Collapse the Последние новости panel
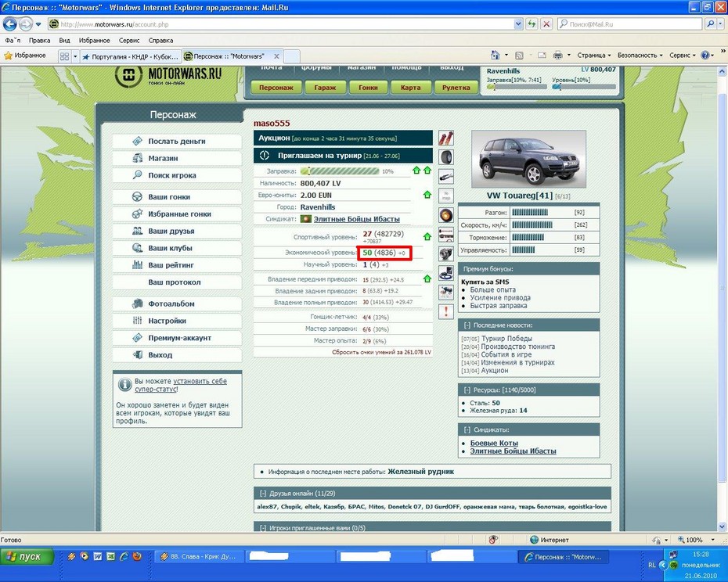728x582 pixels. click(467, 325)
